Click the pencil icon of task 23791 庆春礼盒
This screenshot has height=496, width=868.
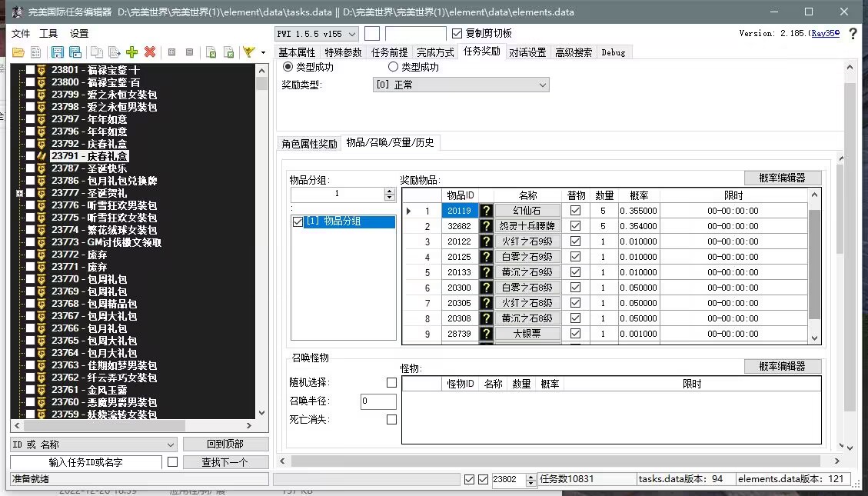click(42, 156)
